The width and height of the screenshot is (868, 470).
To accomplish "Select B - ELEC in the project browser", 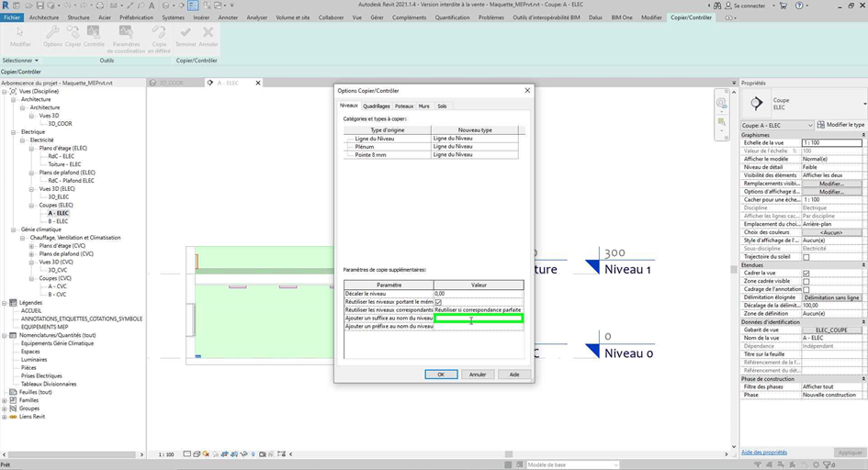I will (58, 221).
